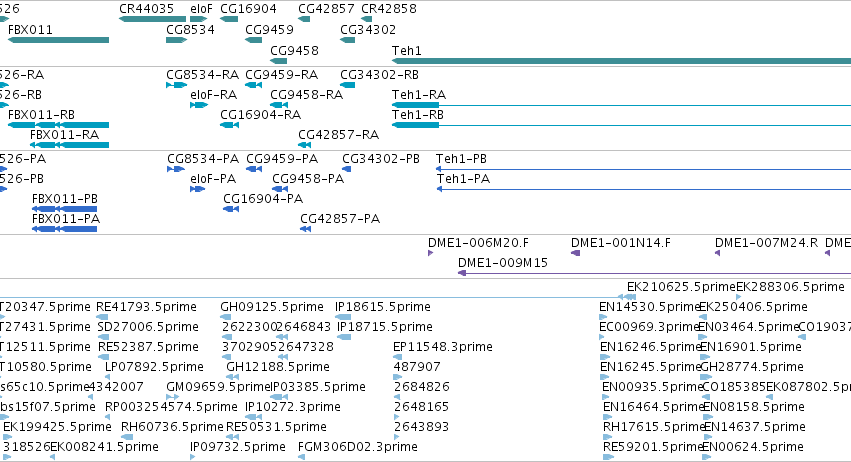The height and width of the screenshot is (462, 851).
Task: Click the EP11548.3prime EST label
Action: point(442,347)
